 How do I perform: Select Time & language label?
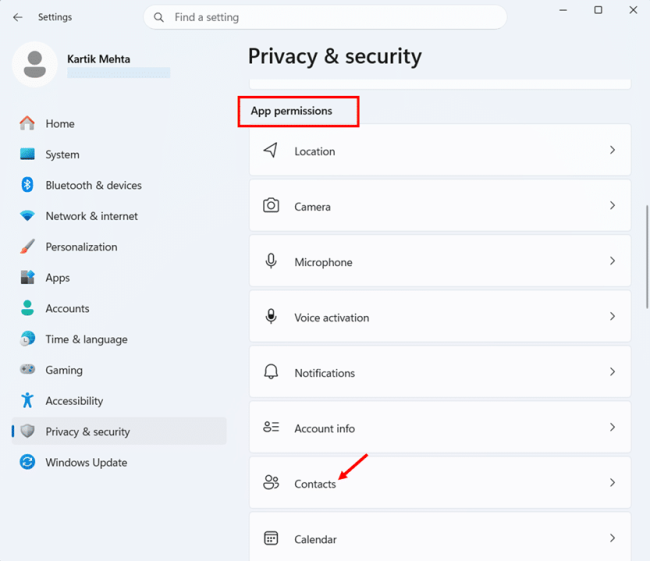pyautogui.click(x=87, y=340)
